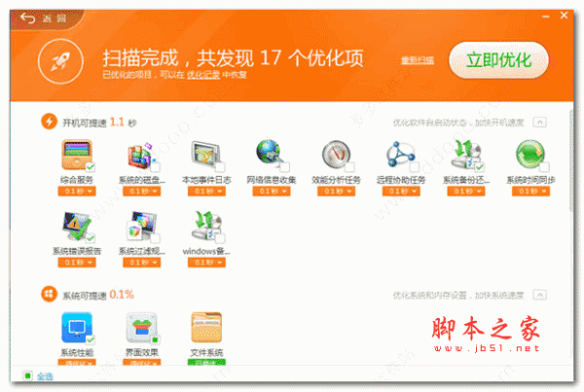Select the 远程协助任务 network icon
Viewport: 584px width, 392px height.
click(x=400, y=154)
